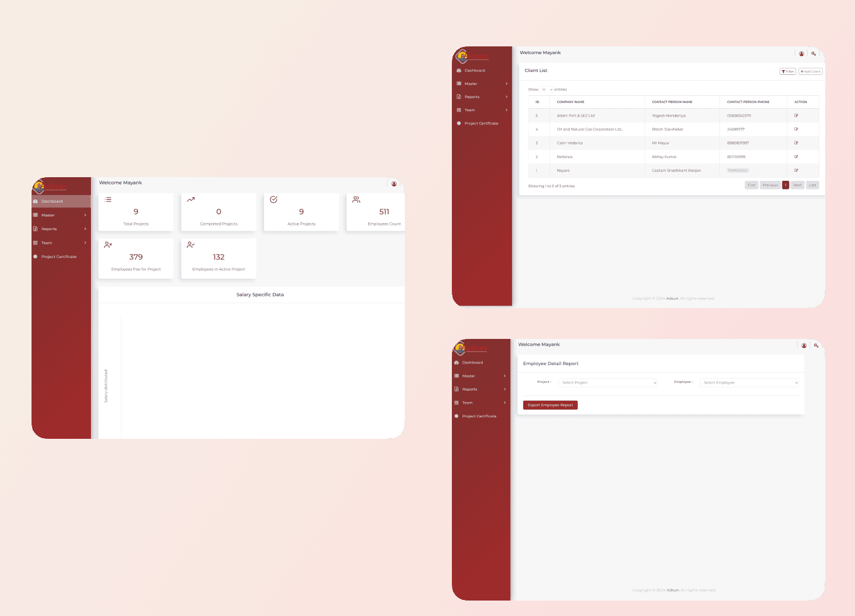Open the Select Employee dropdown
855x616 pixels.
(x=749, y=383)
